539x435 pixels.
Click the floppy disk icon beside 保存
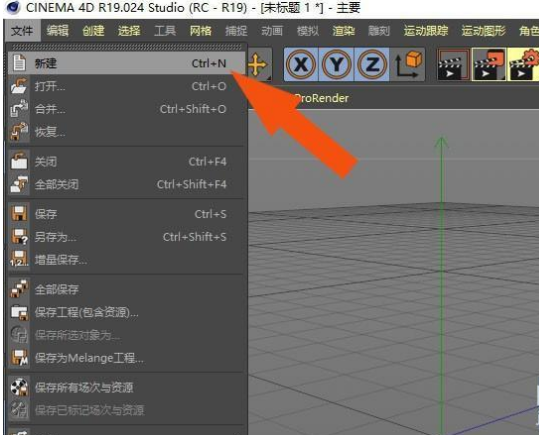(x=19, y=214)
